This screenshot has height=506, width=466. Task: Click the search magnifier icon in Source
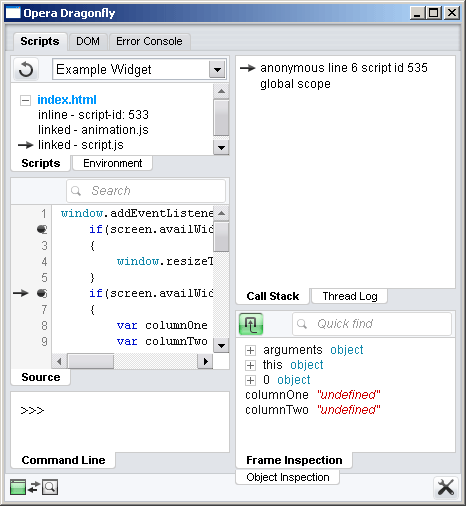[x=76, y=191]
